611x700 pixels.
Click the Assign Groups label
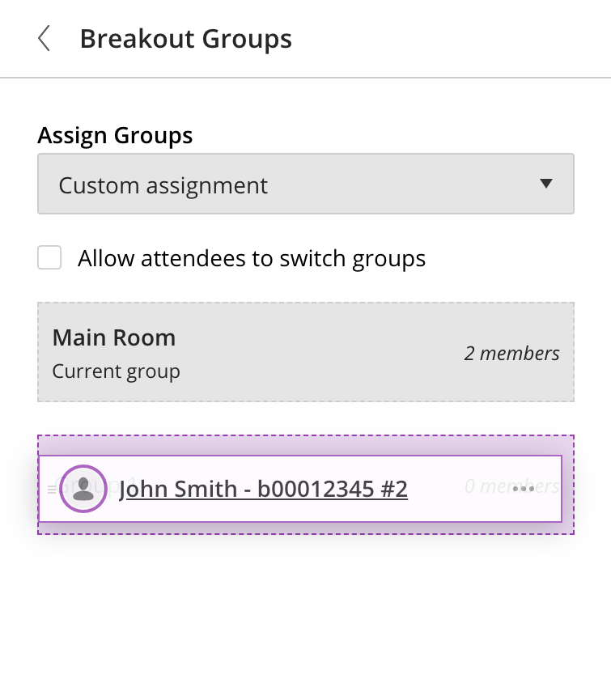click(115, 135)
